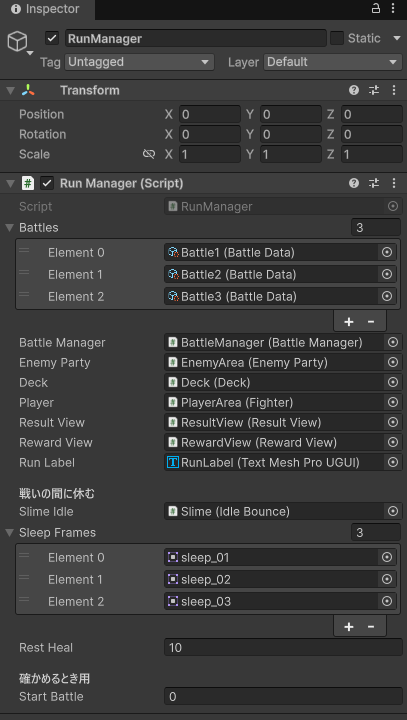Open object picker for Battles Element 0
Screen dimensions: 407x720
(387, 253)
